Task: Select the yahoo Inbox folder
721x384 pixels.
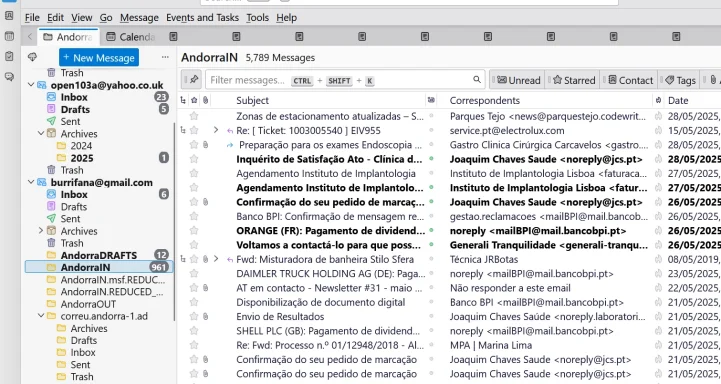Action: (98, 97)
